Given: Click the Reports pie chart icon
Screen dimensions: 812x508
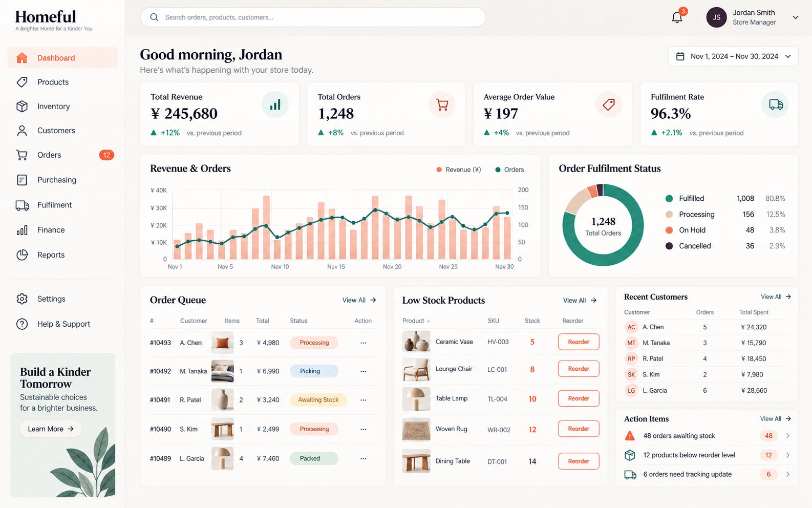Looking at the screenshot, I should (22, 255).
